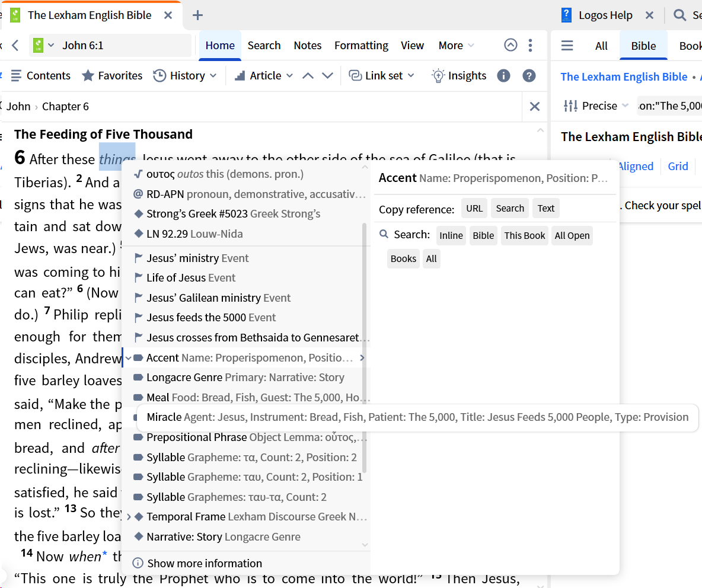Go to next article with down arrow
This screenshot has width=702, height=588.
328,76
